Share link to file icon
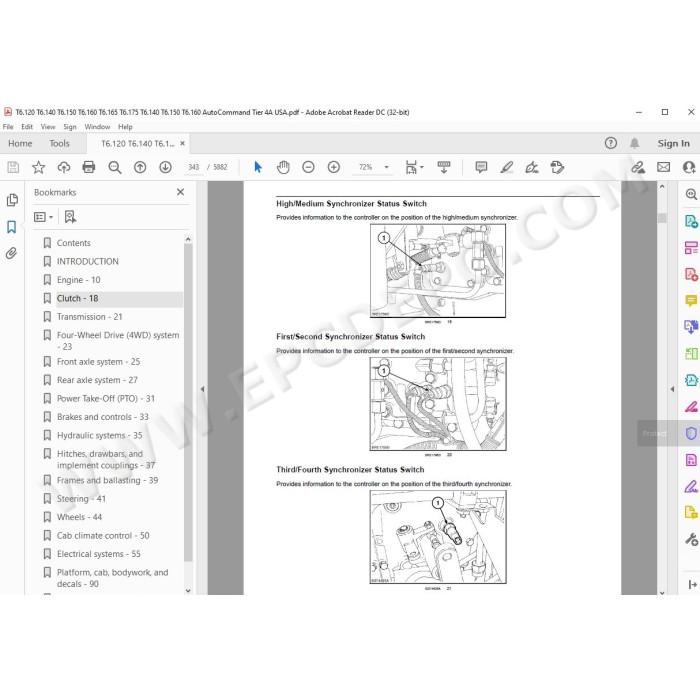This screenshot has width=700, height=700. 638,167
